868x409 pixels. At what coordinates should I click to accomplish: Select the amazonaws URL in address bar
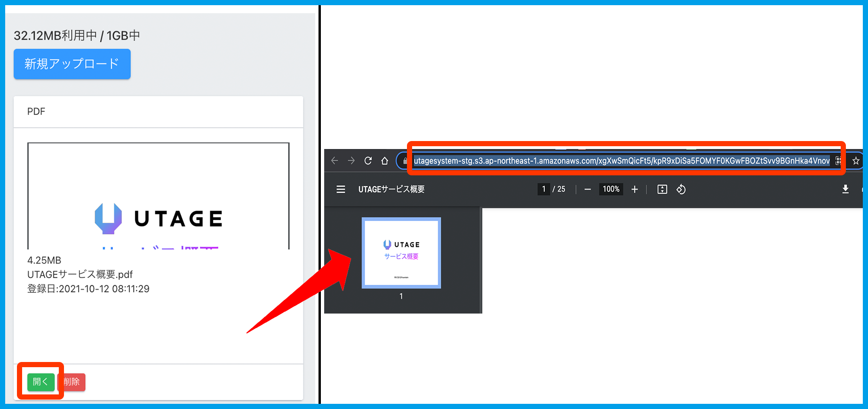pos(621,161)
